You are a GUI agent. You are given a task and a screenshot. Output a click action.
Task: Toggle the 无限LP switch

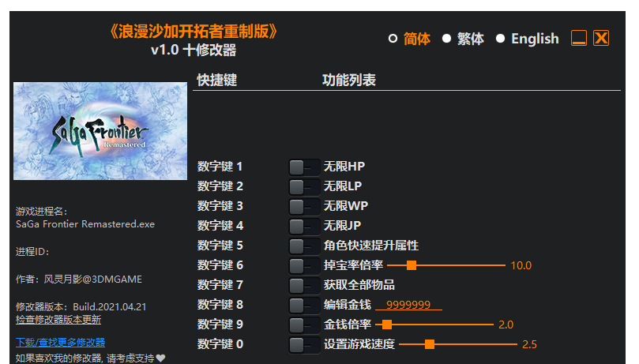tap(304, 187)
